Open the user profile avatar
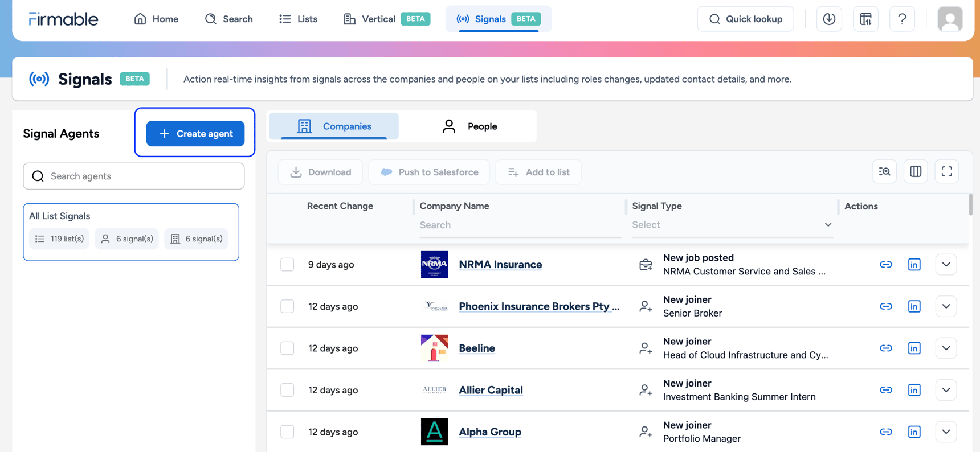 point(950,19)
